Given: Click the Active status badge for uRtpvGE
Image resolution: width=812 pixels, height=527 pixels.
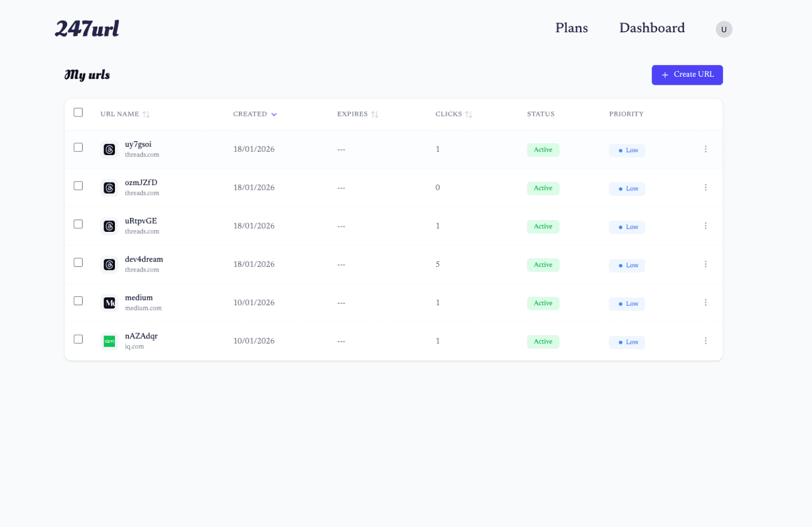Looking at the screenshot, I should pos(543,226).
